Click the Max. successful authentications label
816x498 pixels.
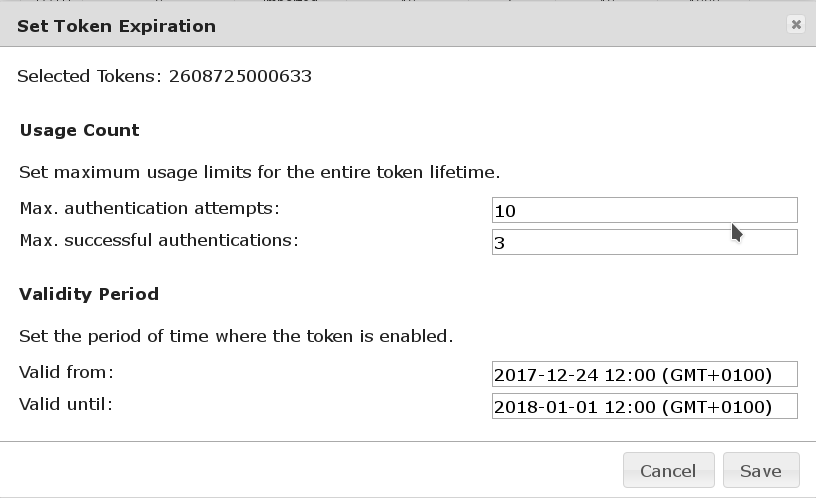click(158, 240)
